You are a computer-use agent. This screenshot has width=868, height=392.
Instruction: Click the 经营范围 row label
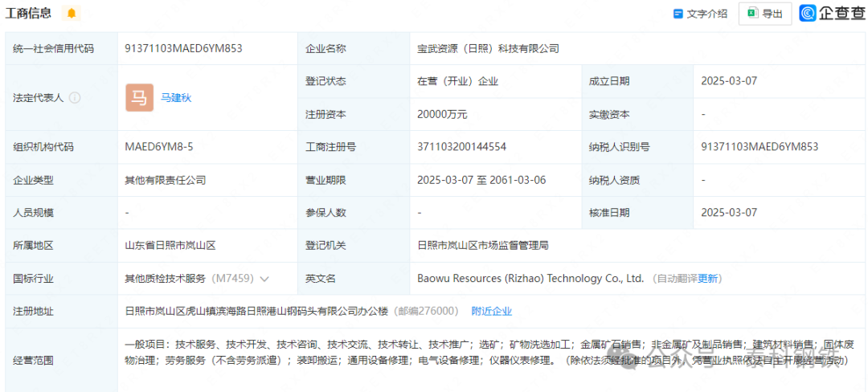click(33, 361)
